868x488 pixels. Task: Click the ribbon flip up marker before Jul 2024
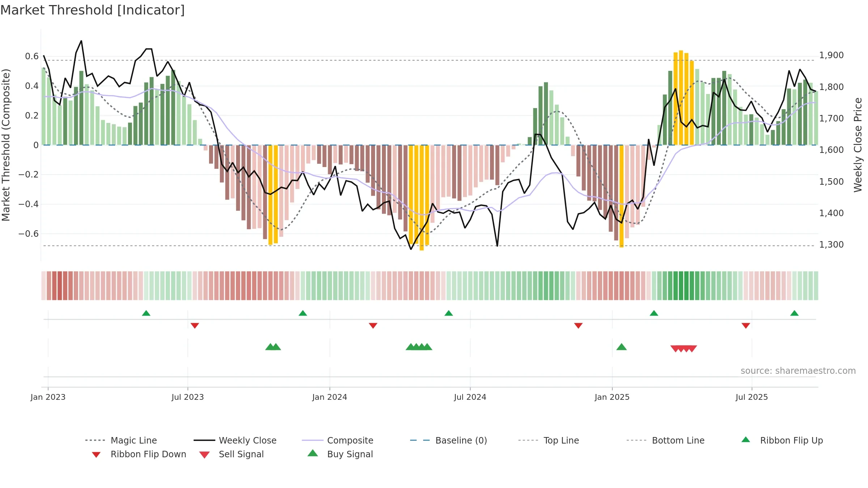coord(448,313)
